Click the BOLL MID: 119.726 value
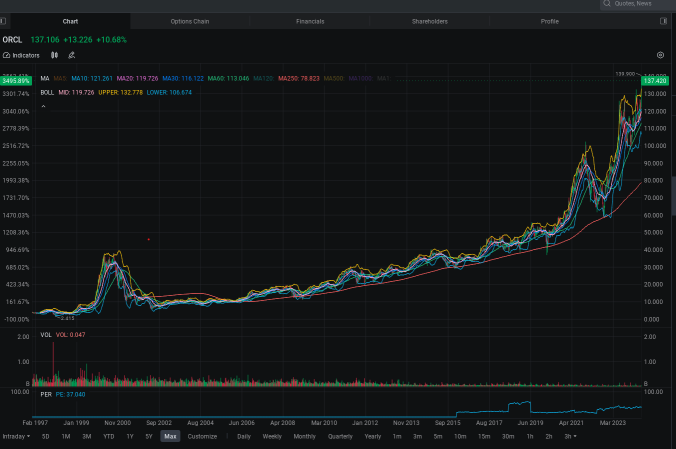 (x=76, y=92)
